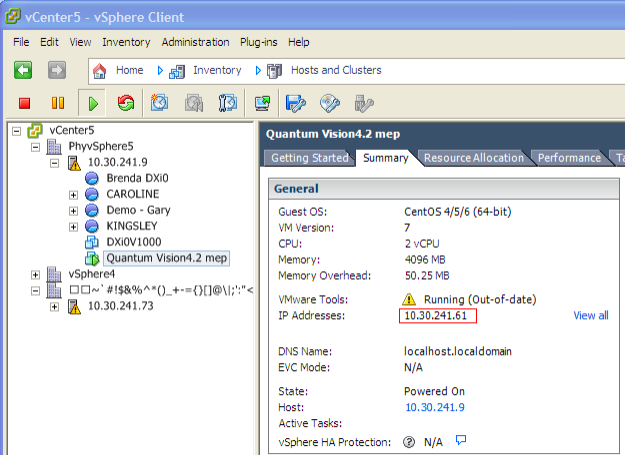Switch to Resource Allocation tab
Screen dimensions: 625x455
pos(474,158)
